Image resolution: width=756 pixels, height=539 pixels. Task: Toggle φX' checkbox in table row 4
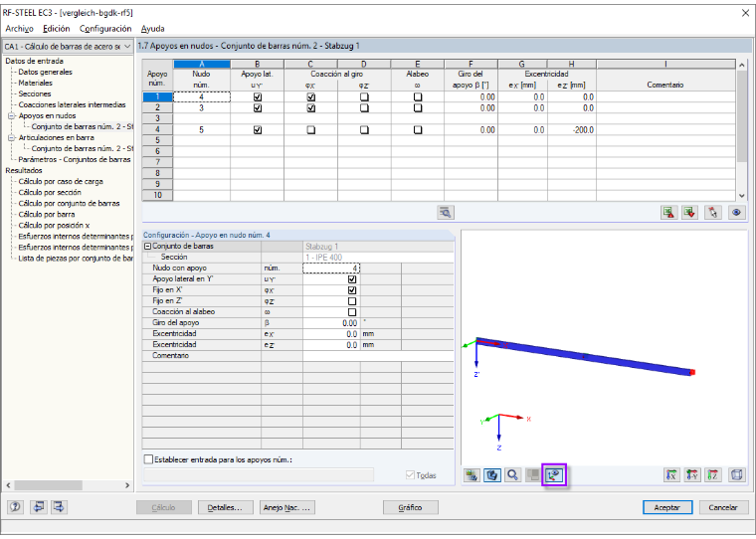(x=311, y=129)
